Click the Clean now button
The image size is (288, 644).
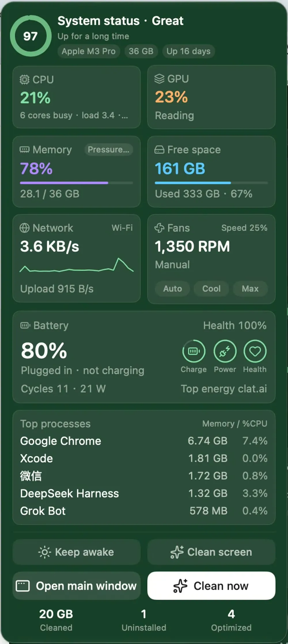(211, 586)
